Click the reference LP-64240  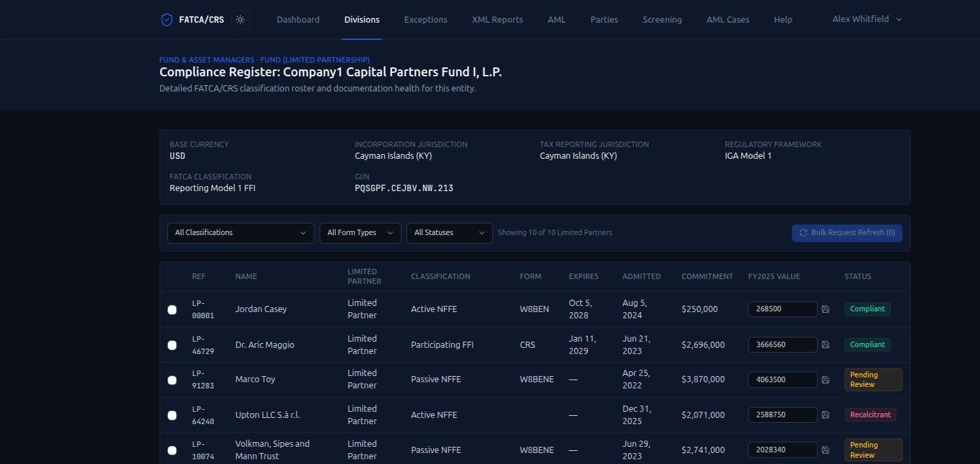pyautogui.click(x=203, y=415)
